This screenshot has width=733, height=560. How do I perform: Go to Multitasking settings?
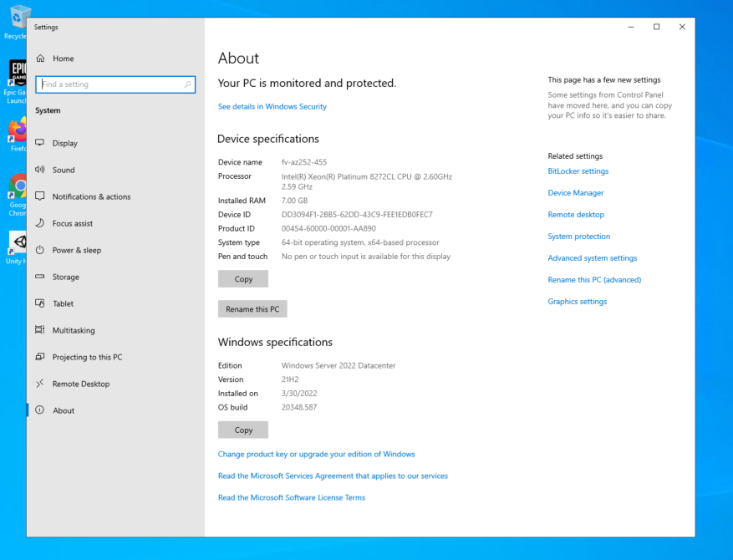[x=115, y=330]
